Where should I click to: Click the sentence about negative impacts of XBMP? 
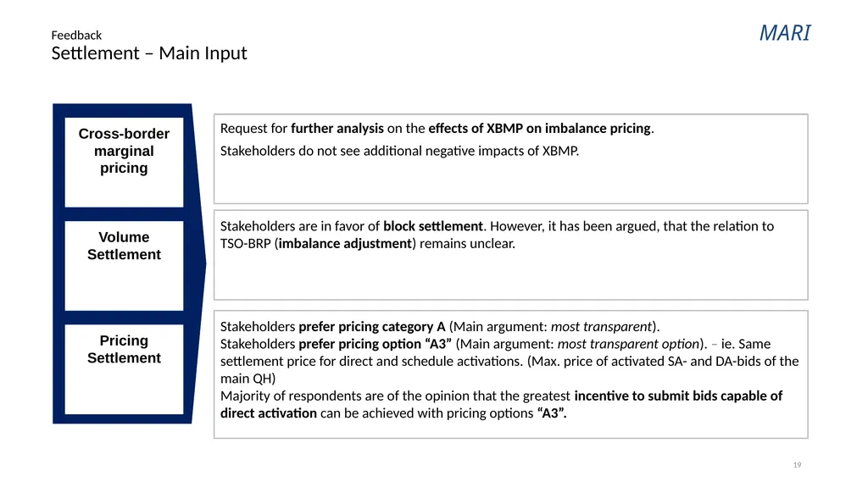click(x=399, y=151)
